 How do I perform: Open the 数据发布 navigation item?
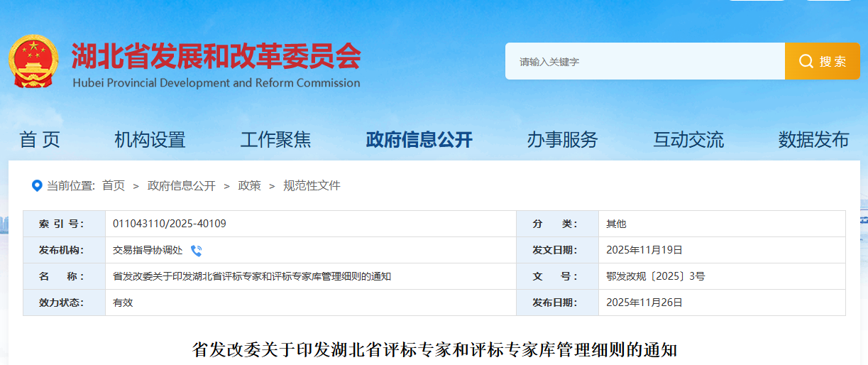point(813,140)
